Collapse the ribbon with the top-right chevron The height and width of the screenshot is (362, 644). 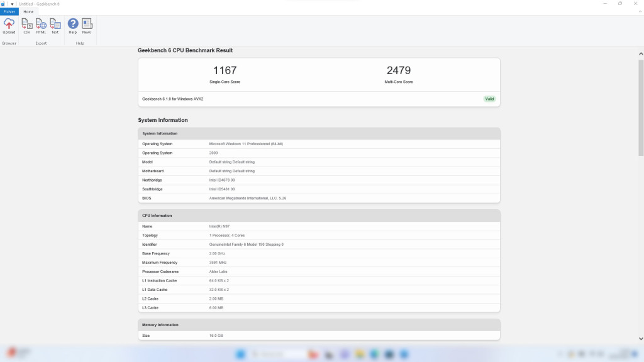pyautogui.click(x=640, y=11)
